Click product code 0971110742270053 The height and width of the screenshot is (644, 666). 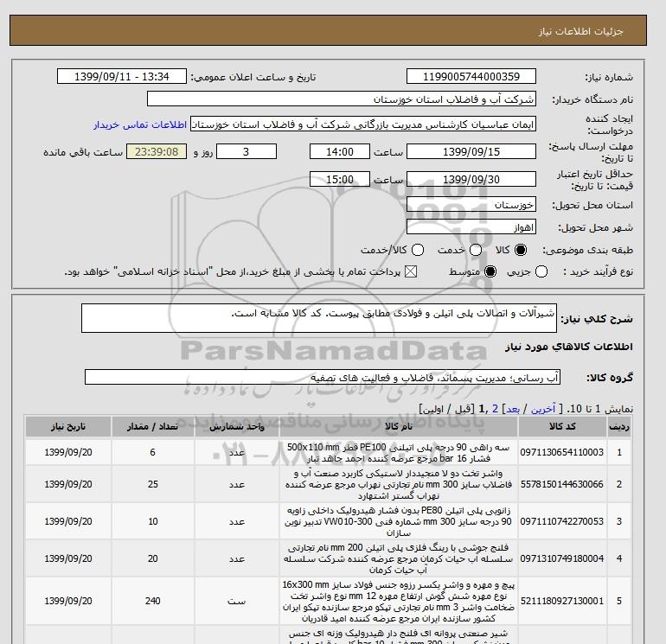click(x=562, y=521)
